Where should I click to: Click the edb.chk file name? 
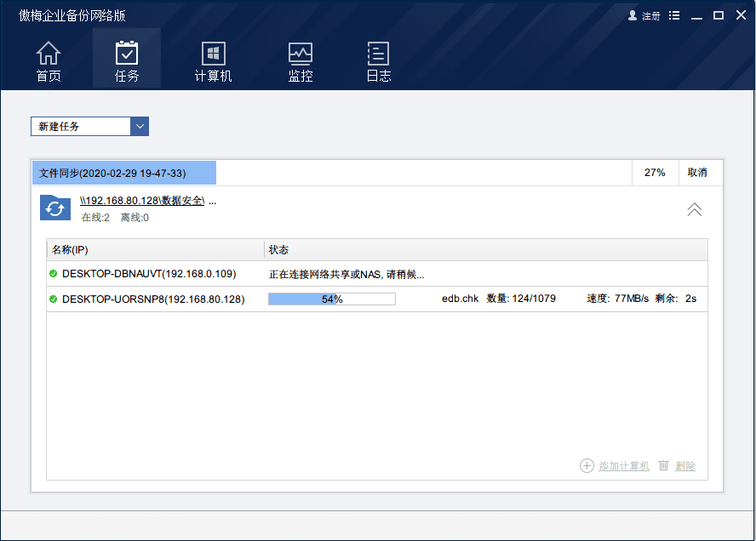pos(460,299)
